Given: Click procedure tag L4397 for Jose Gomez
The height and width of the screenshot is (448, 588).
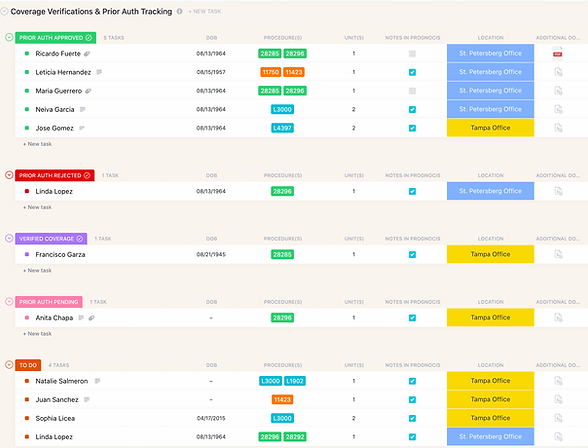Looking at the screenshot, I should tap(282, 128).
